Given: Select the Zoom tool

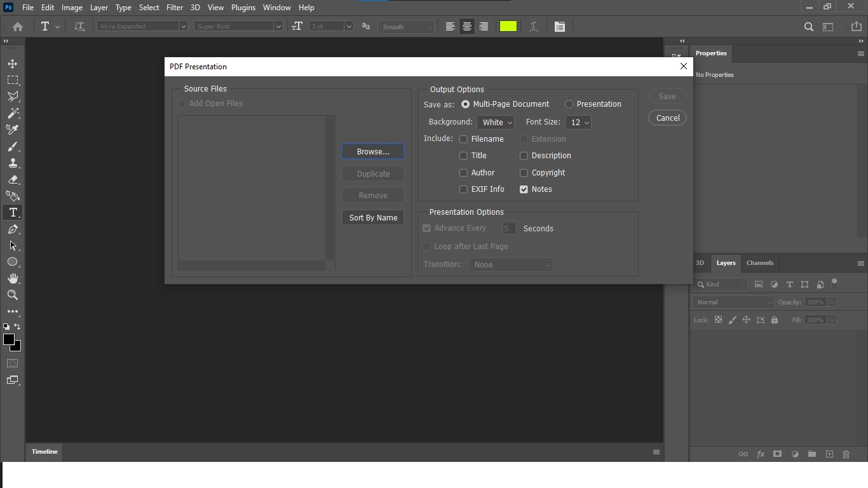Looking at the screenshot, I should point(13,295).
